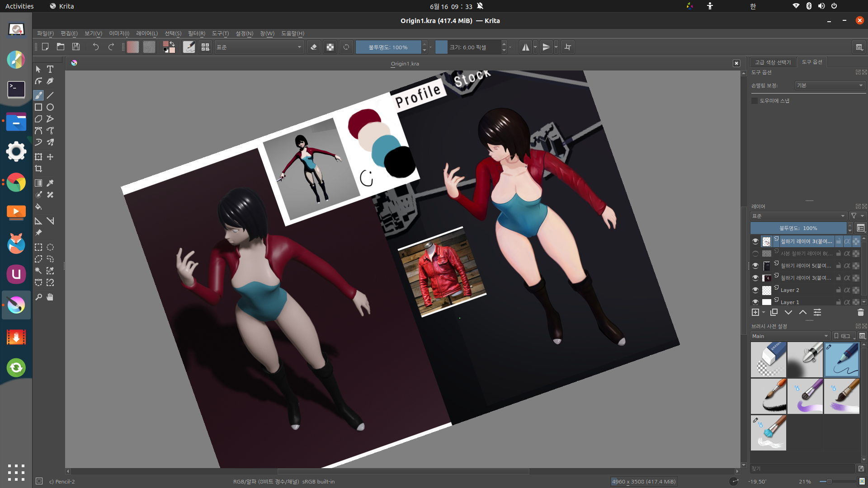Toggle Preserve Alpha in toolbar
Viewport: 868px width, 488px height.
point(330,47)
